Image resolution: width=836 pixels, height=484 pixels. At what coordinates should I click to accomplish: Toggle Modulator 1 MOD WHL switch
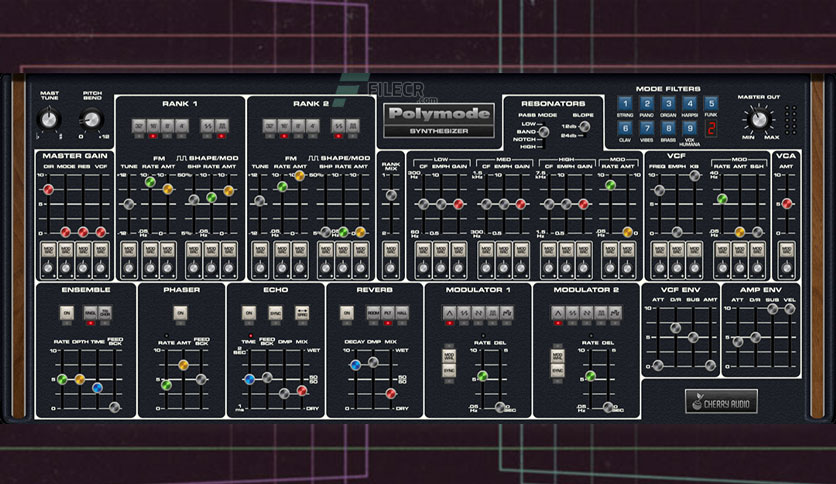tap(449, 356)
